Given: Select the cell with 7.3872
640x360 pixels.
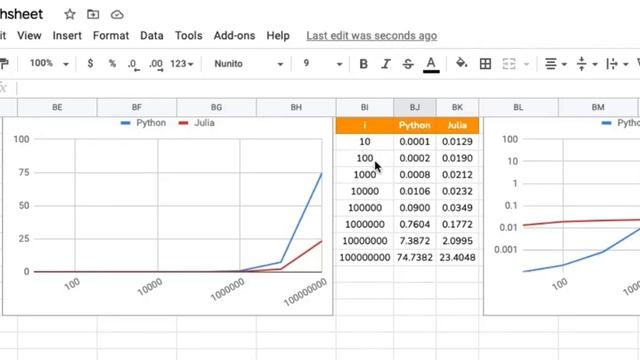Looking at the screenshot, I should pos(415,241).
